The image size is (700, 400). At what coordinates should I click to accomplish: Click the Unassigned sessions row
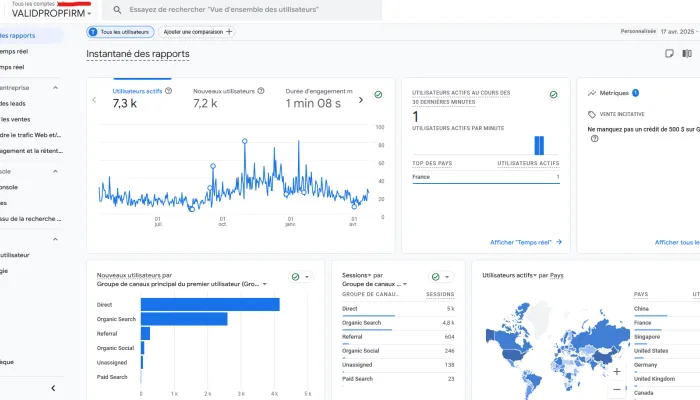(x=398, y=365)
